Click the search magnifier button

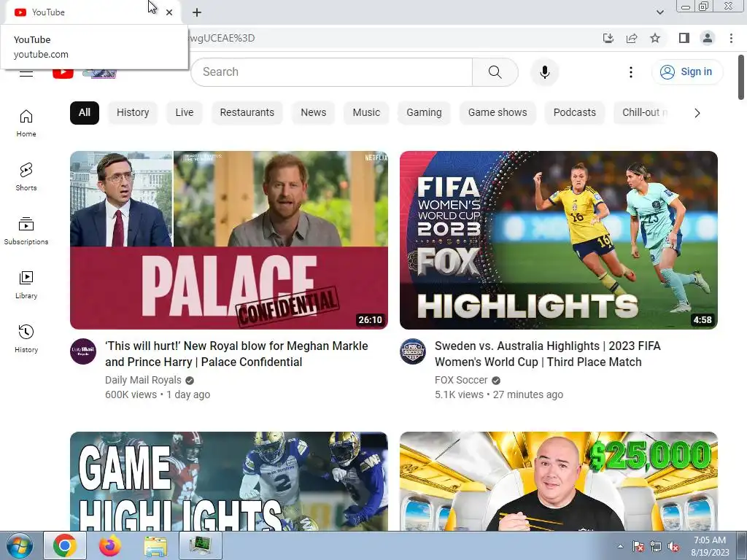(x=495, y=72)
